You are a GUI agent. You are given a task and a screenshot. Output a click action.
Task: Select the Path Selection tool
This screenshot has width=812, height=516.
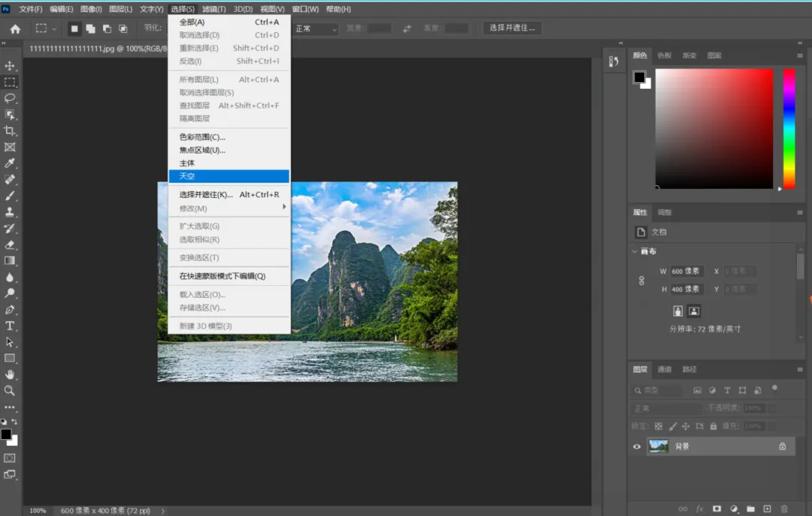(10, 342)
